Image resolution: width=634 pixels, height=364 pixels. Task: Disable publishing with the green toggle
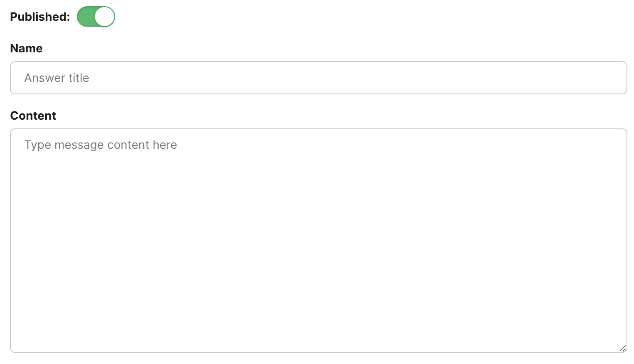click(x=96, y=17)
